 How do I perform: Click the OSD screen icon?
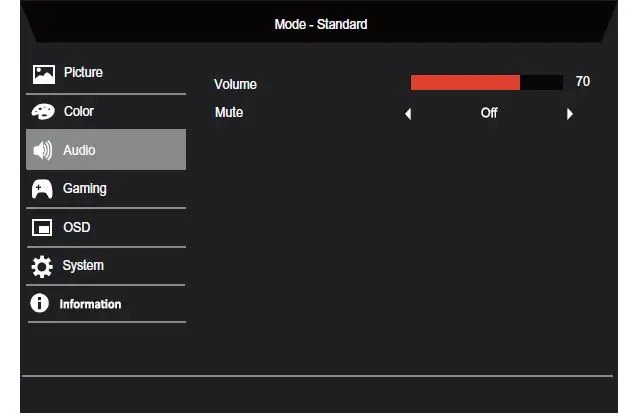coord(42,228)
